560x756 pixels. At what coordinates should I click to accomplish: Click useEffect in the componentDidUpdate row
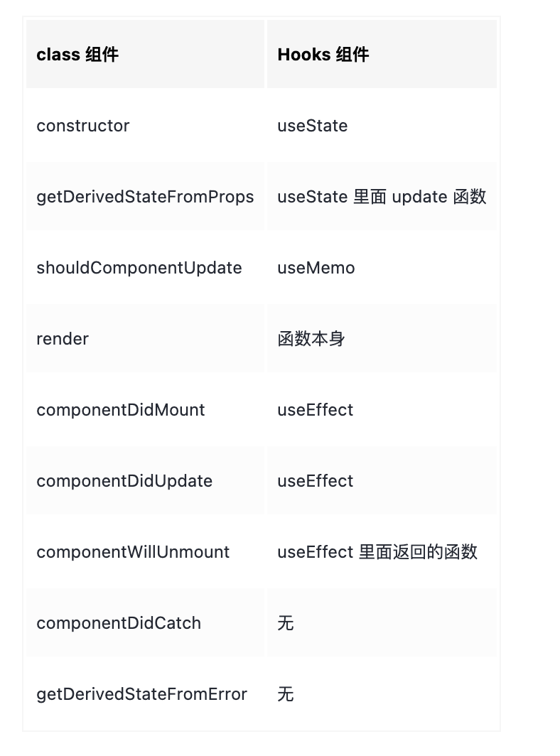tap(316, 481)
